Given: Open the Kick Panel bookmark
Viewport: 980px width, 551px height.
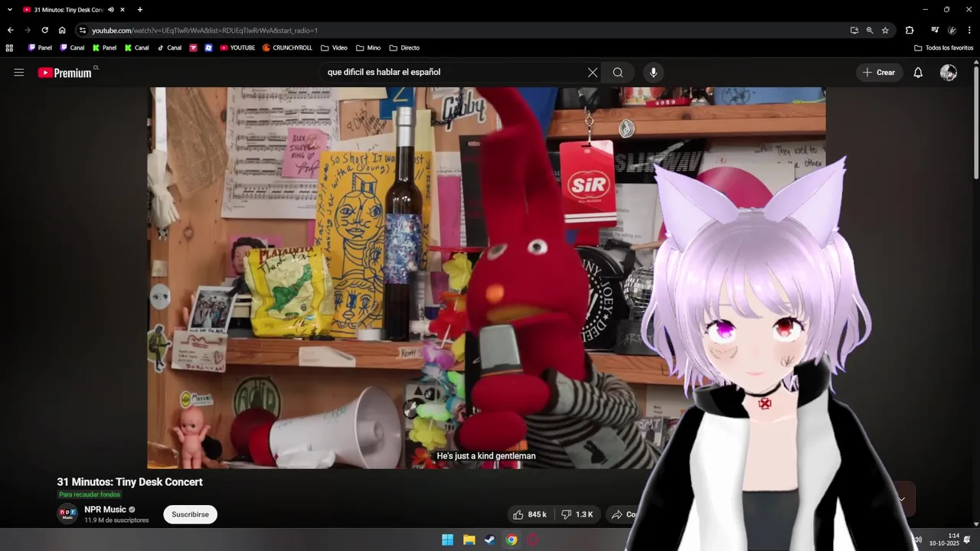Looking at the screenshot, I should coord(104,47).
